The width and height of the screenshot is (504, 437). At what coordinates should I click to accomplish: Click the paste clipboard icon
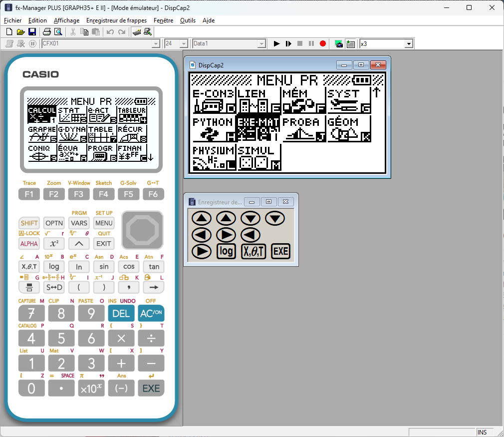95,32
